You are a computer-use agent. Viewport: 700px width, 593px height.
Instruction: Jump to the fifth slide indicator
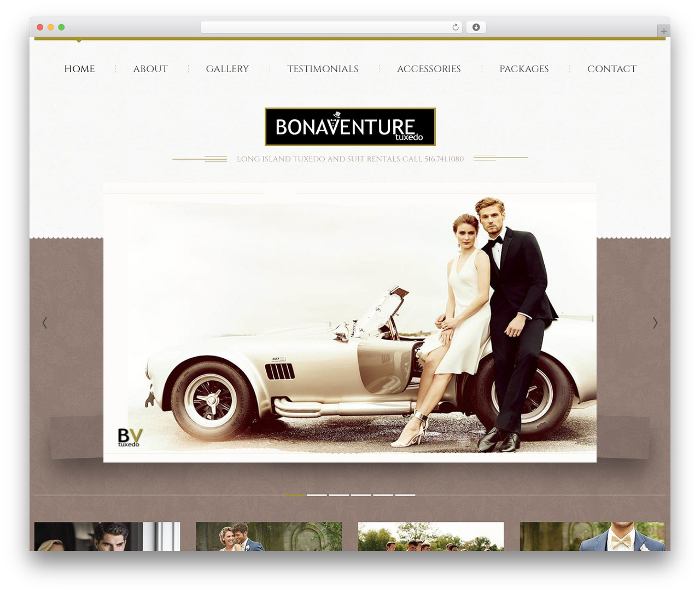pos(383,495)
